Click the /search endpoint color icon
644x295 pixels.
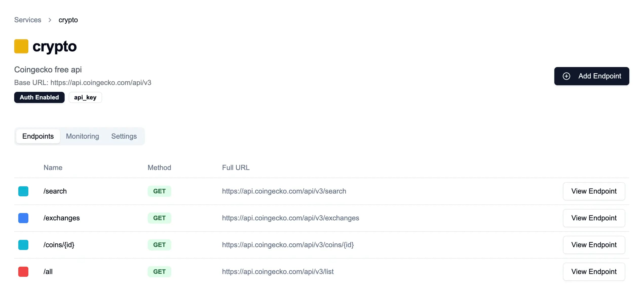click(x=23, y=191)
